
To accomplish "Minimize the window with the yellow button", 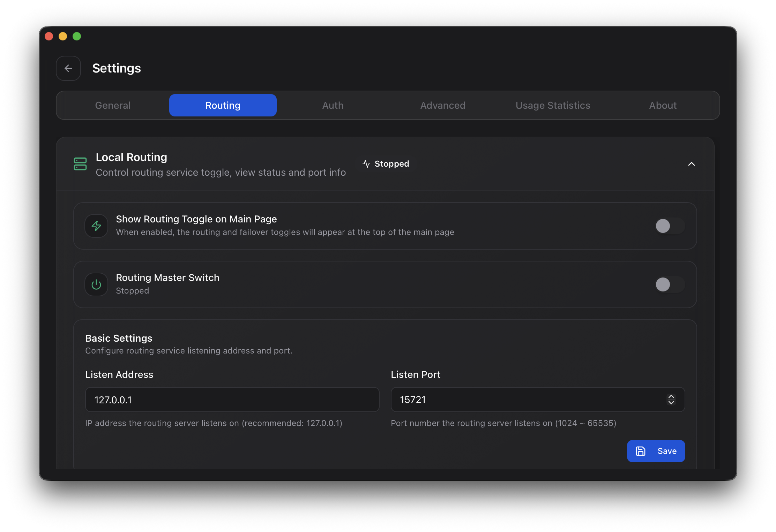I will [x=63, y=36].
